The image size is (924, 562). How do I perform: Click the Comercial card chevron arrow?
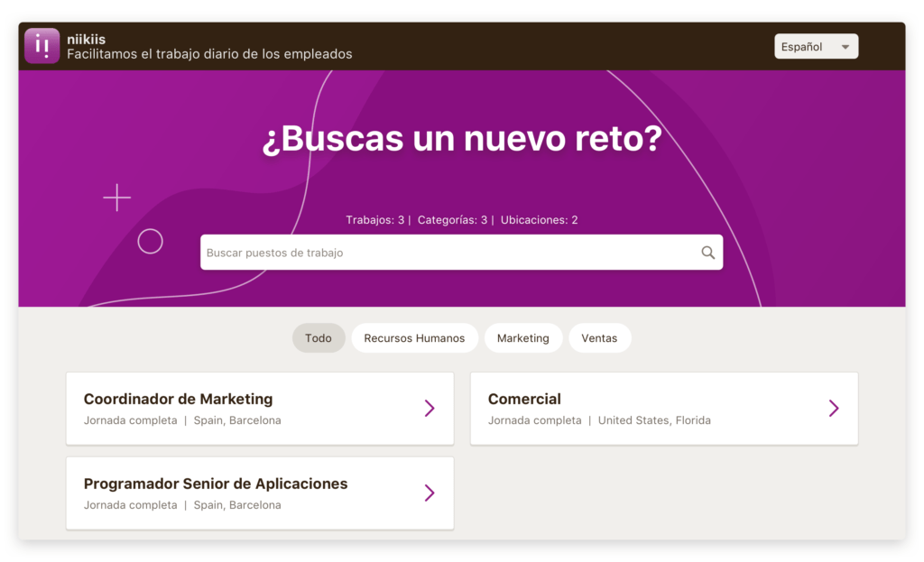click(x=834, y=409)
